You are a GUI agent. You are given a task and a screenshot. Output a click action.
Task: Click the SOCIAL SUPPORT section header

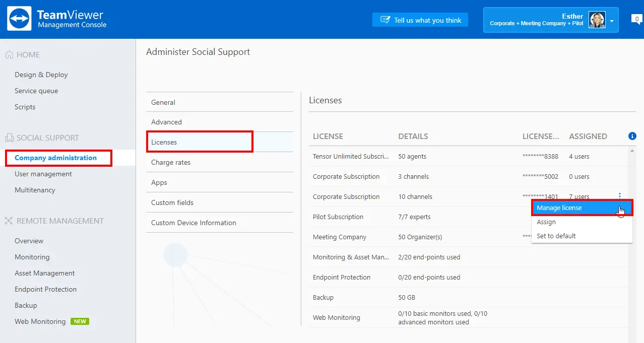click(48, 138)
